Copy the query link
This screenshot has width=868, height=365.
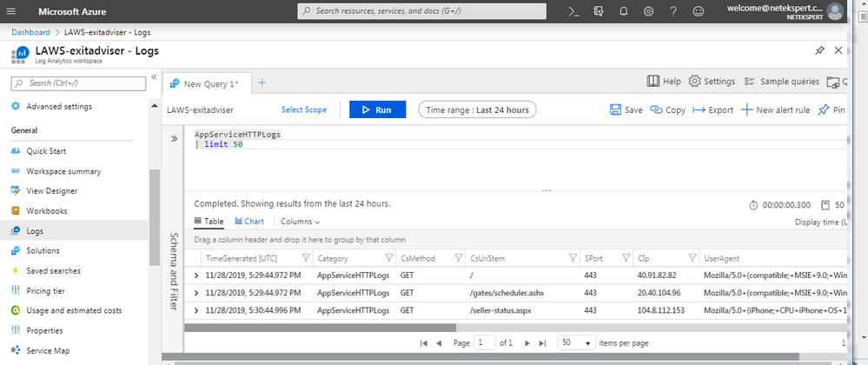click(667, 109)
